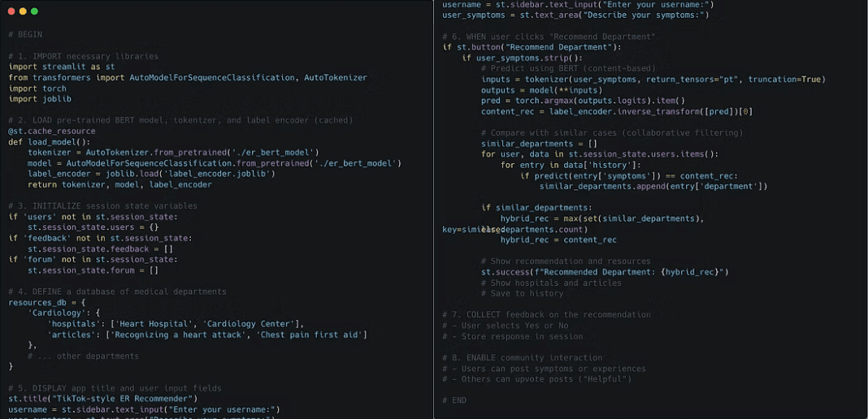Click the '# 8. ENABLE community interaction' comment

coord(522,357)
